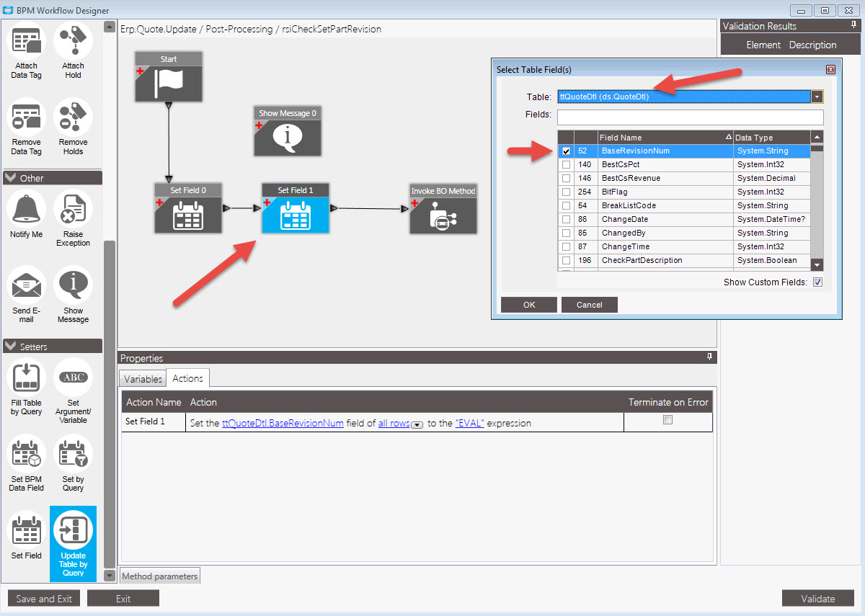Image resolution: width=865 pixels, height=616 pixels.
Task: Check the CheckPartDescription field checkbox
Action: [x=566, y=261]
